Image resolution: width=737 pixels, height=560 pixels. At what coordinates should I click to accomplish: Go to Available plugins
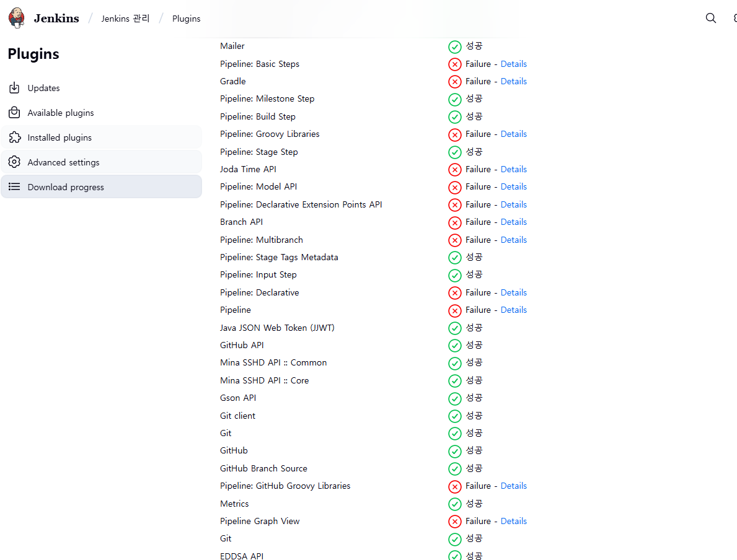pyautogui.click(x=101, y=113)
